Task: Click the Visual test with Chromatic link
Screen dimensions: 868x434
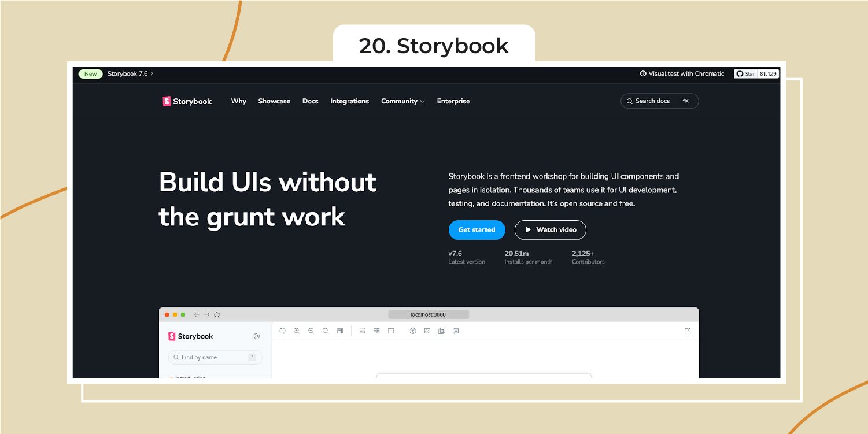Action: coord(682,74)
